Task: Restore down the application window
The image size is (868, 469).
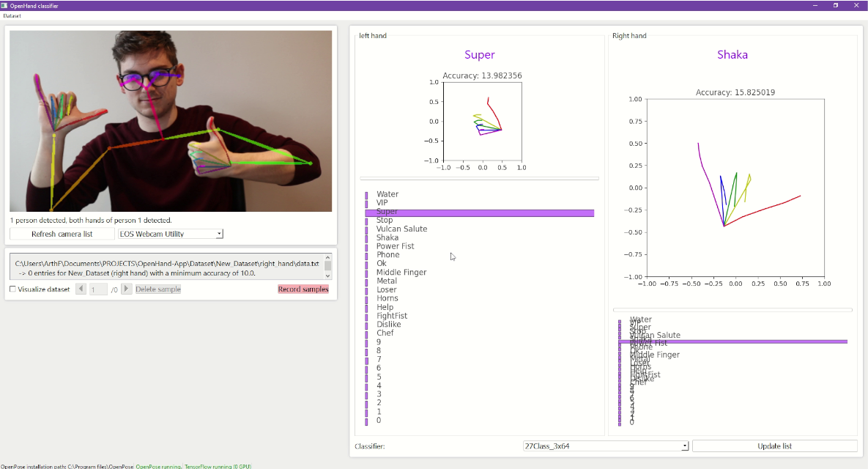Action: [x=836, y=5]
